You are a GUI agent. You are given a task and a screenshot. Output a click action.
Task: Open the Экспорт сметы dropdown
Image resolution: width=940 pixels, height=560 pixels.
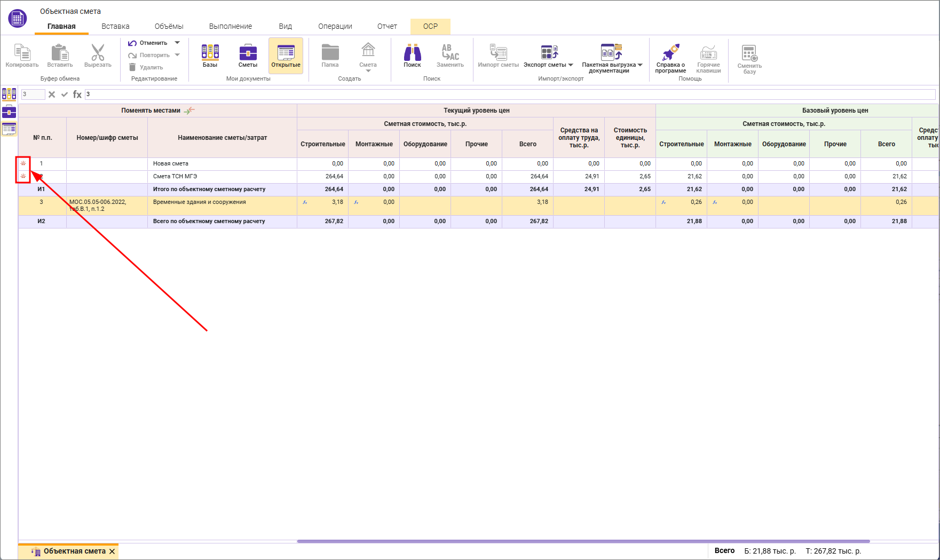(x=571, y=65)
